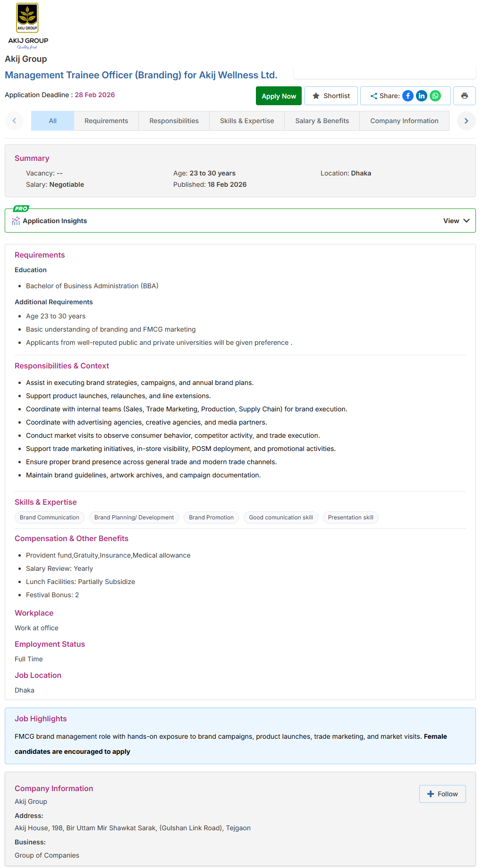Go to Company Information tab

(404, 121)
